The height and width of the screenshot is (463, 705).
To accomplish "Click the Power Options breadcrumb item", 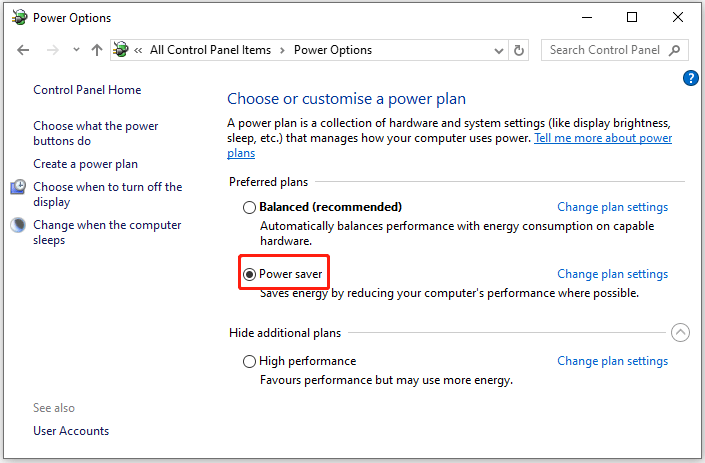I will (x=333, y=50).
